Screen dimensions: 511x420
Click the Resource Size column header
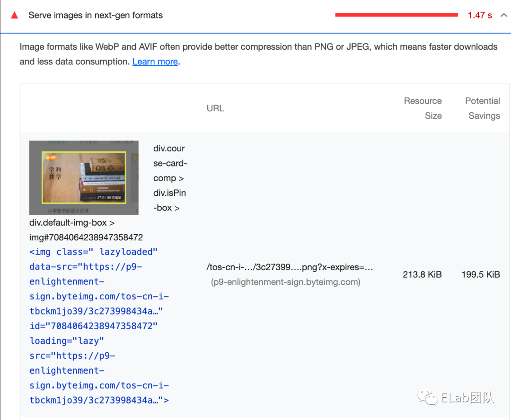tap(423, 108)
